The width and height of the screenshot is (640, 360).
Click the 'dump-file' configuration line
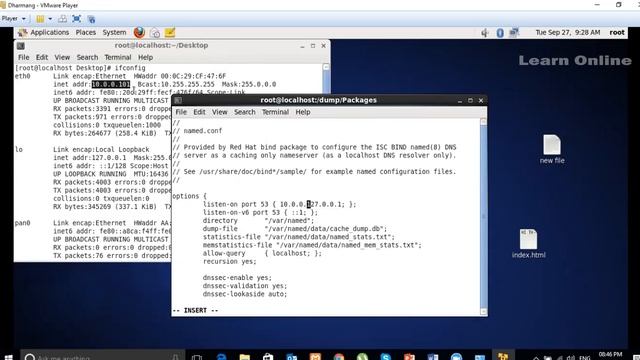tap(295, 229)
